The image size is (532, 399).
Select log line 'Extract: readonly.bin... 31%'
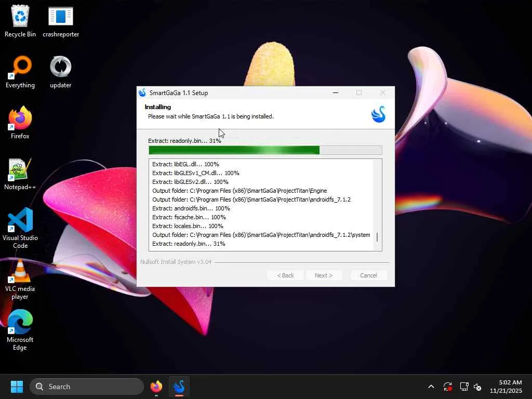(189, 244)
